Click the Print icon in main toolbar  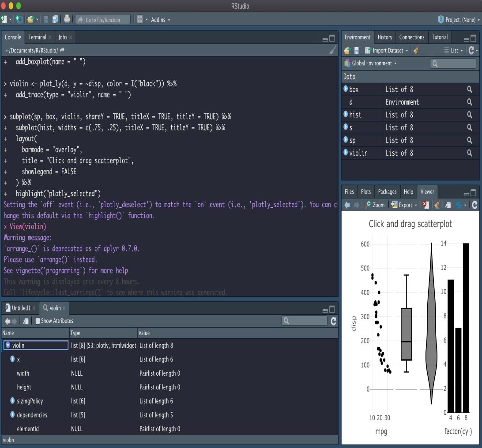pos(67,19)
